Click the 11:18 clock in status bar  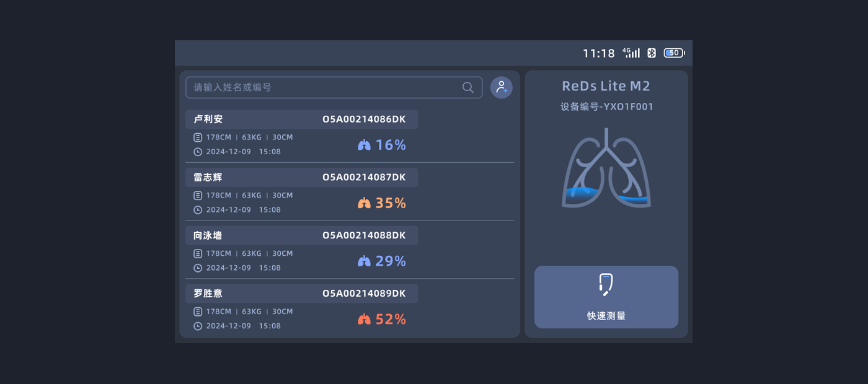coord(598,54)
